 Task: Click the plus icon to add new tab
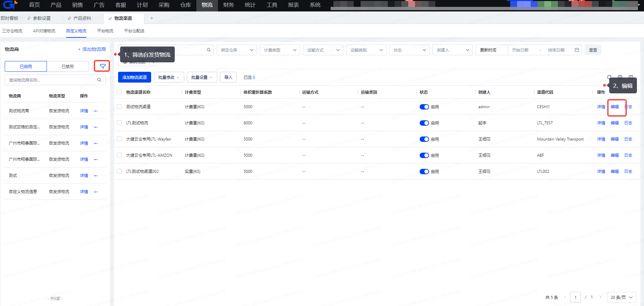(x=152, y=18)
